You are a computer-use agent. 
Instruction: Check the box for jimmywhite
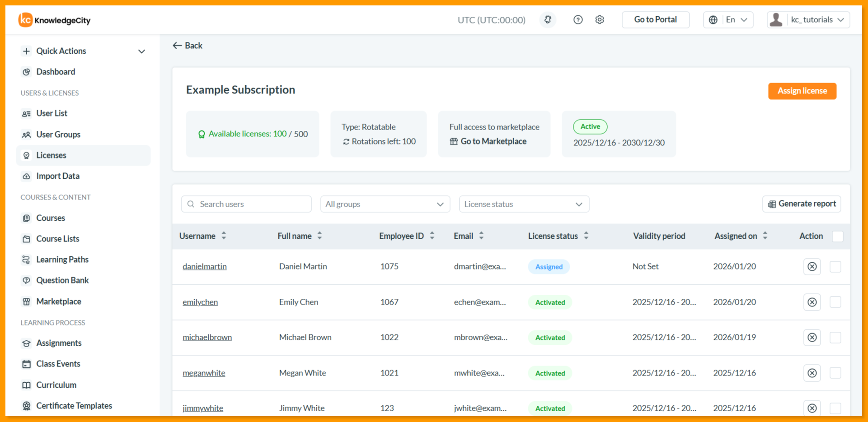(x=835, y=408)
